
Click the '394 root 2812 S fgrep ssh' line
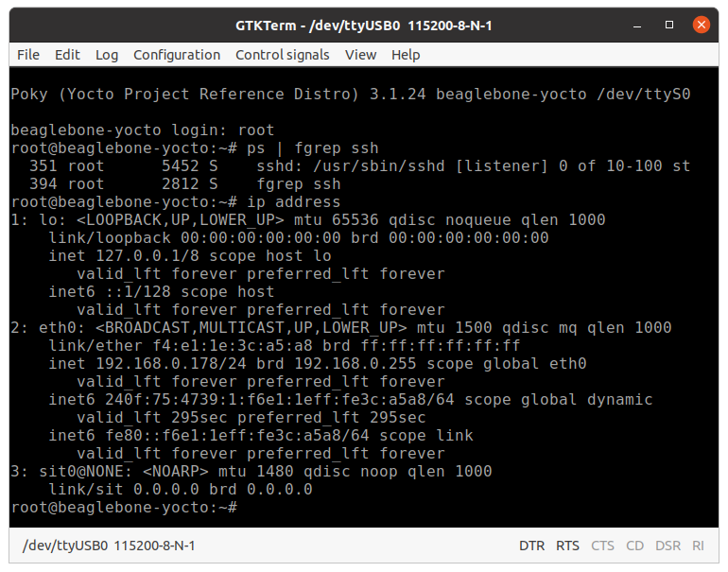click(184, 184)
